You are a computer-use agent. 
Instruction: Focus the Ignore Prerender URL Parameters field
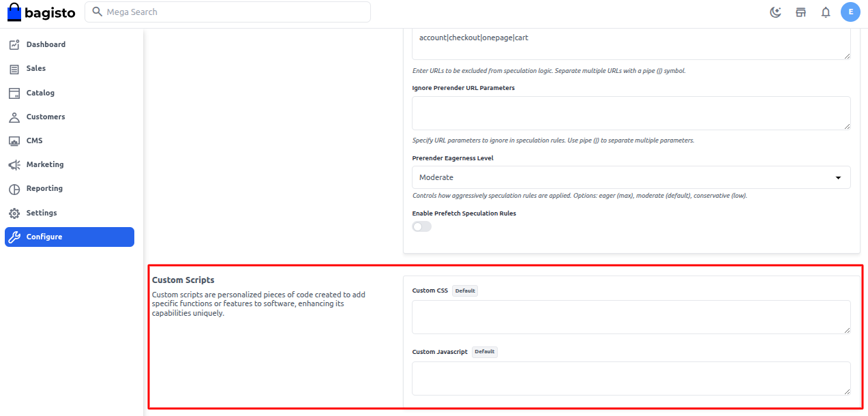pos(631,113)
